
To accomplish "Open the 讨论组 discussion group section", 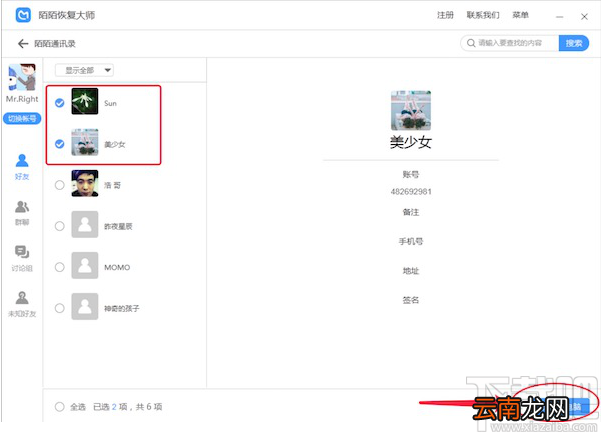I will (x=22, y=258).
